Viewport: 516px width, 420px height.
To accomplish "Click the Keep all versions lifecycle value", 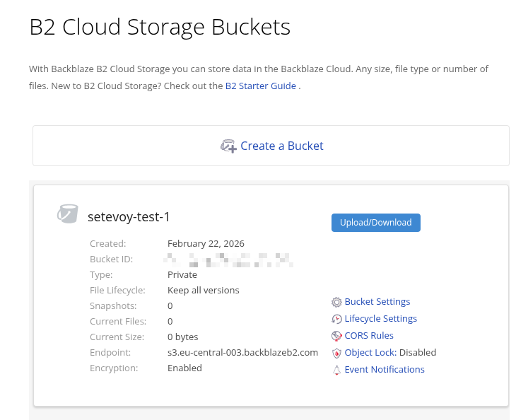I will click(203, 291).
